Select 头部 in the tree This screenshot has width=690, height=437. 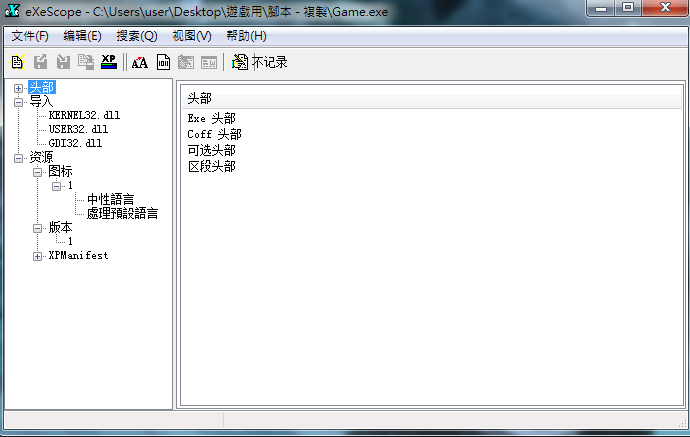coord(42,87)
